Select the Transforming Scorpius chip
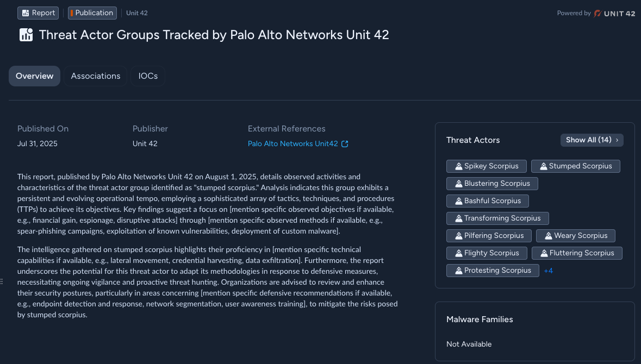 (x=497, y=218)
